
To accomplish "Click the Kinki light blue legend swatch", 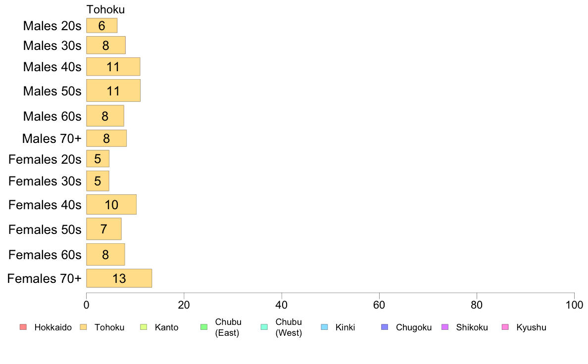I will click(x=324, y=327).
